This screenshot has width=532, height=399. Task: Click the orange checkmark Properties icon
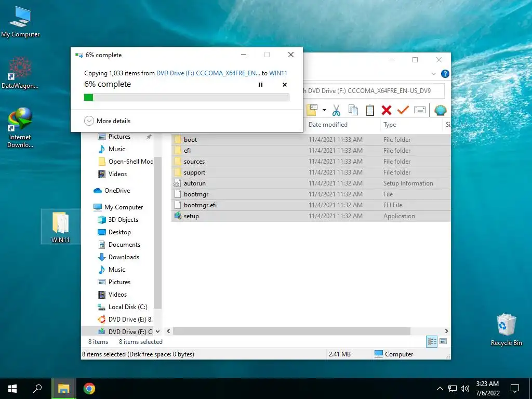click(403, 110)
